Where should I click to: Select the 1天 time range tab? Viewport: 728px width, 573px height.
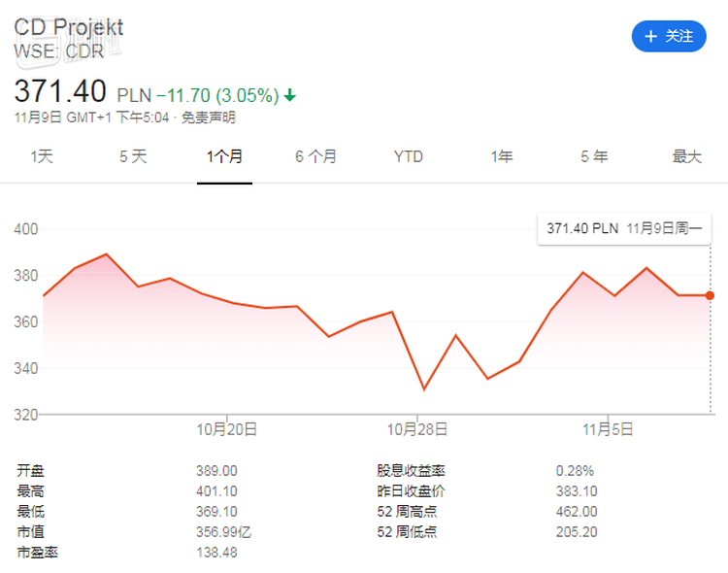(42, 156)
